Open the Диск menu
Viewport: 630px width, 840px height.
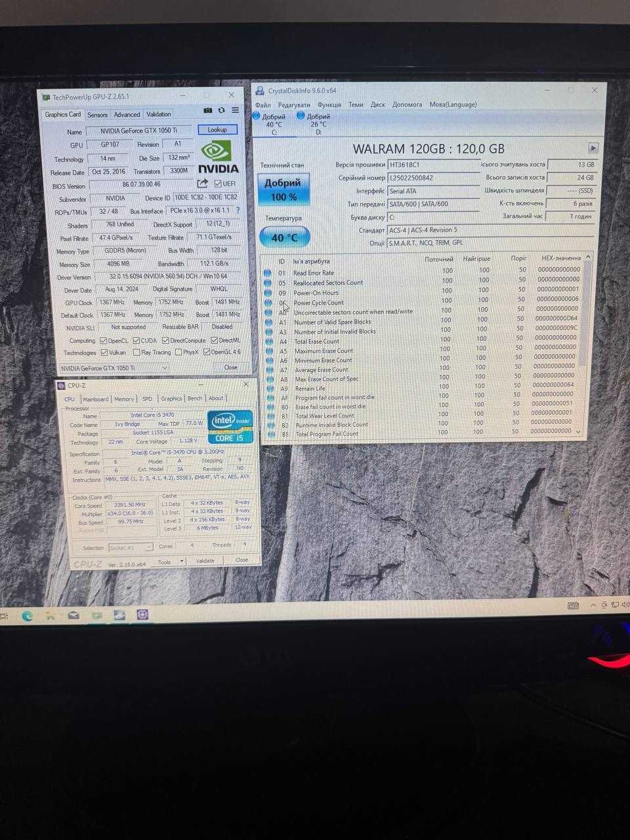click(378, 104)
